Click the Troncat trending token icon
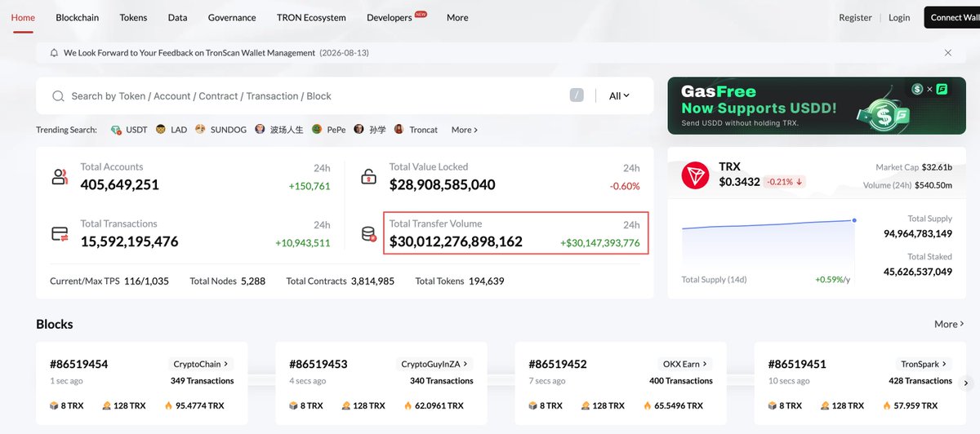980x434 pixels. (x=399, y=130)
